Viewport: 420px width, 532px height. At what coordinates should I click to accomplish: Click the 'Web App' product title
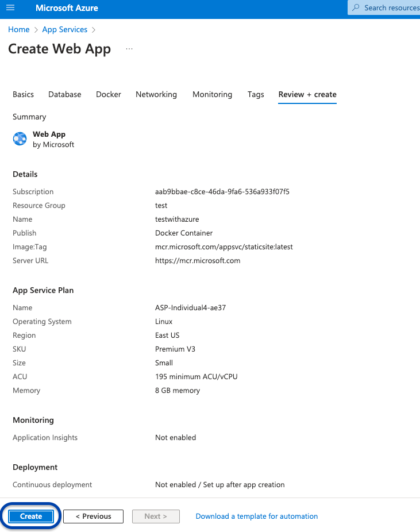click(49, 134)
